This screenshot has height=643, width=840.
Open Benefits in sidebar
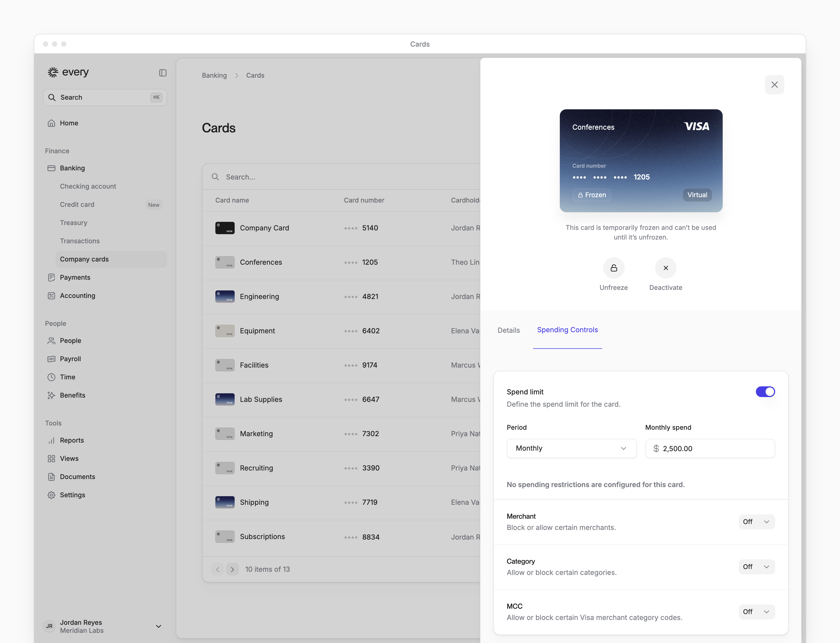[105, 395]
